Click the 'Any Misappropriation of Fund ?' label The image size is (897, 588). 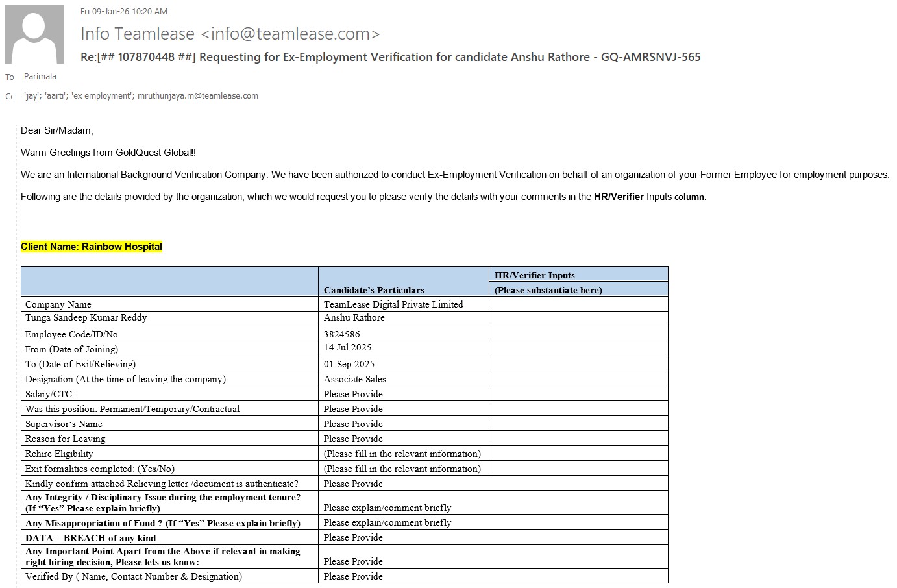click(x=163, y=523)
